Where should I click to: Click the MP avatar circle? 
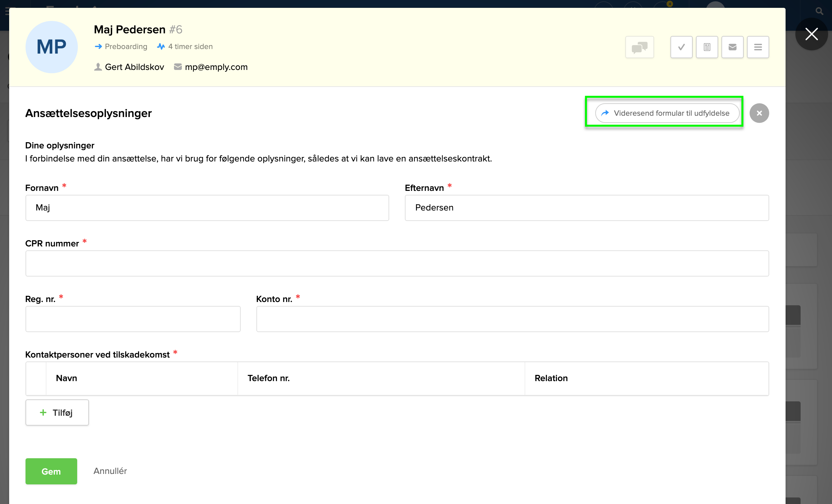pos(52,47)
